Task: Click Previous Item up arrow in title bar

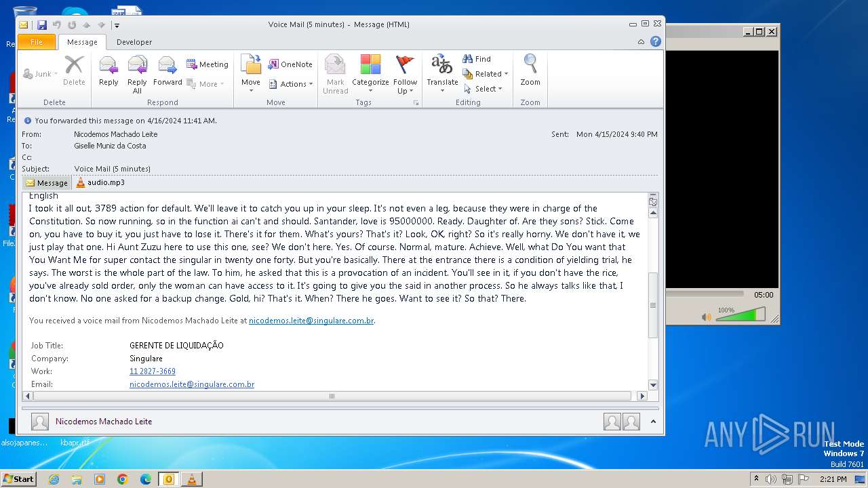Action: click(x=87, y=25)
